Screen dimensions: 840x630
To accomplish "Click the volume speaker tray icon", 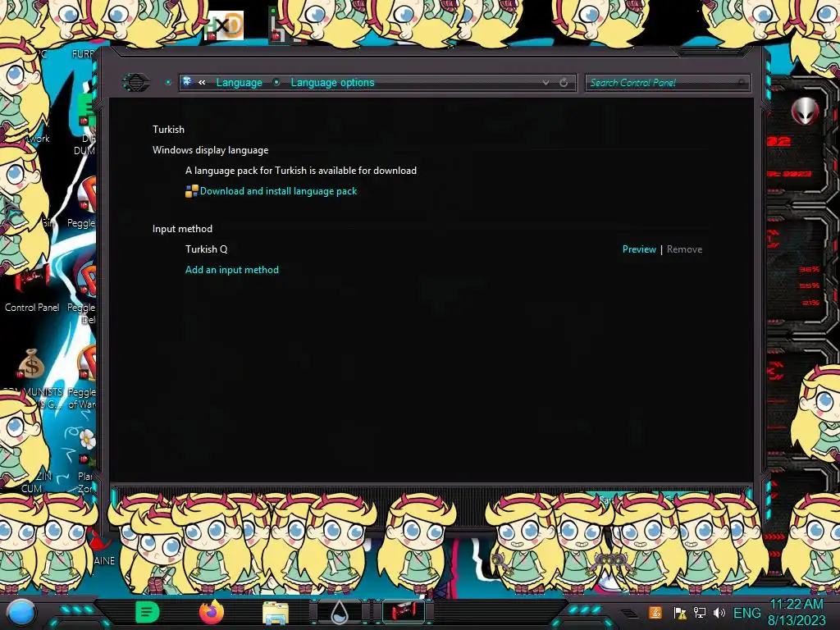I will [x=719, y=613].
